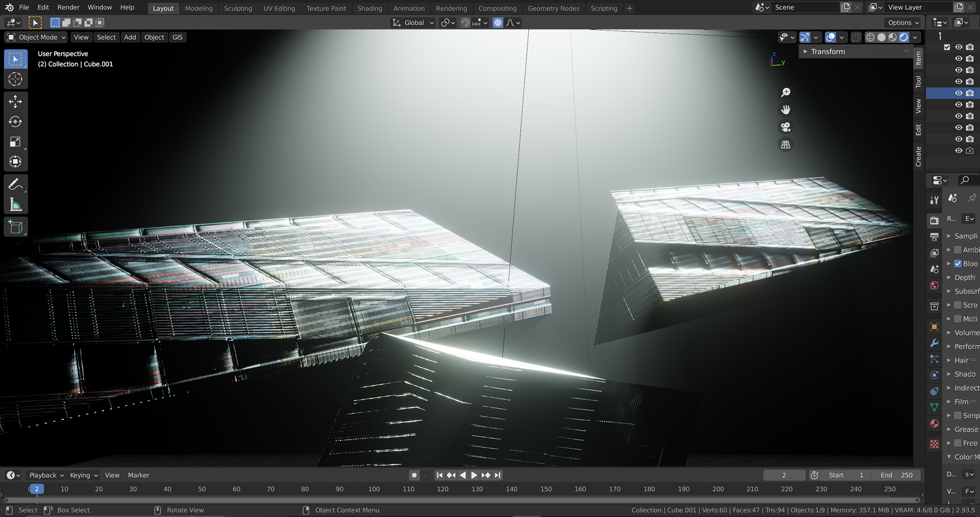Open the Modifier properties wrench tab

tap(934, 343)
